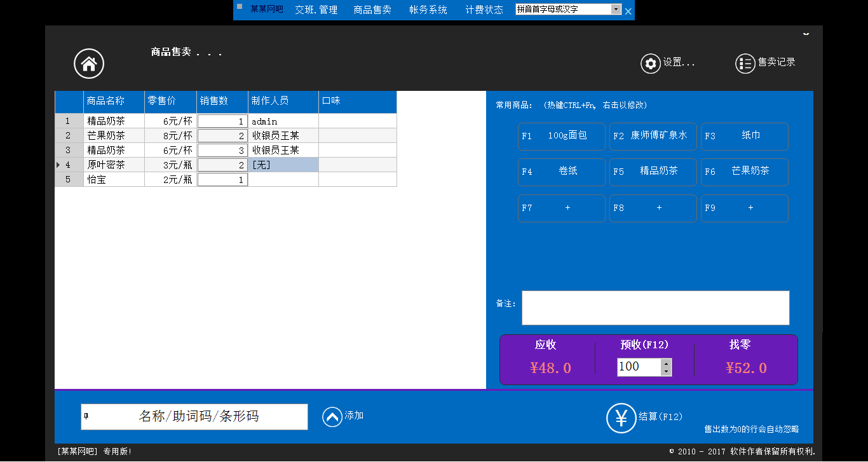Click the 备注 remarks text box
This screenshot has height=462, width=868.
(x=656, y=308)
